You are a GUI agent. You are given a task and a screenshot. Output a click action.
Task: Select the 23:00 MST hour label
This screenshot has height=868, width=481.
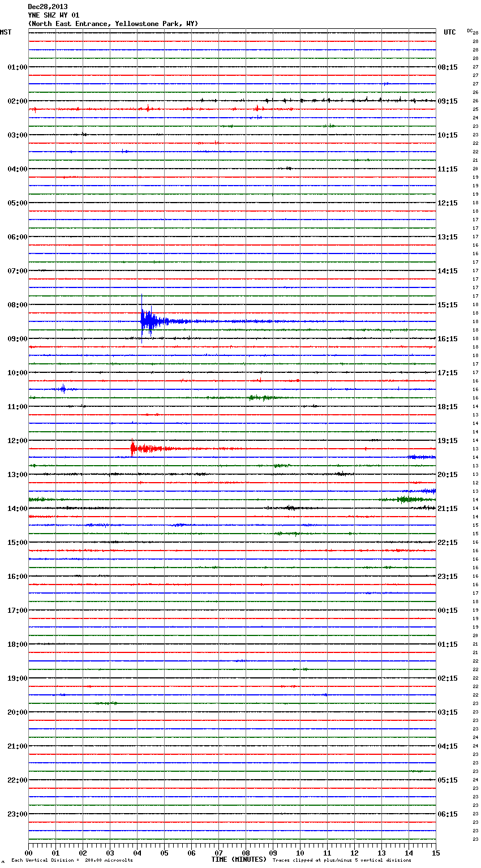18,814
